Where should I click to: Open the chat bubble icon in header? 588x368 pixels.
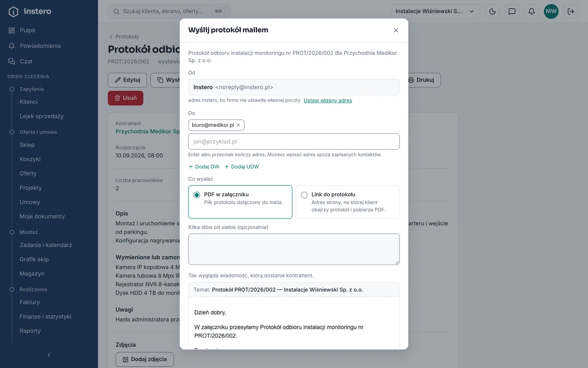[x=512, y=11]
